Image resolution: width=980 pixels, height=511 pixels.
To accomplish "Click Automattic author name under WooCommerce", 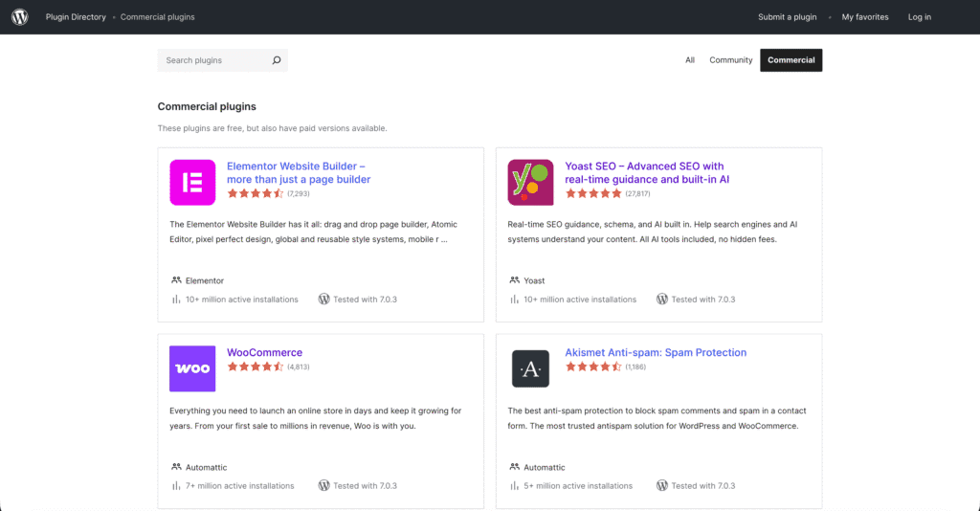I will (207, 467).
